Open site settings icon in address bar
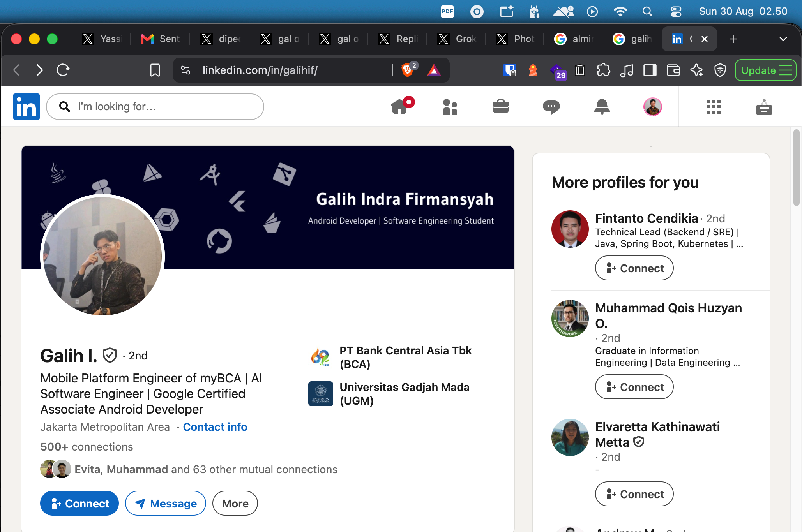 click(185, 70)
